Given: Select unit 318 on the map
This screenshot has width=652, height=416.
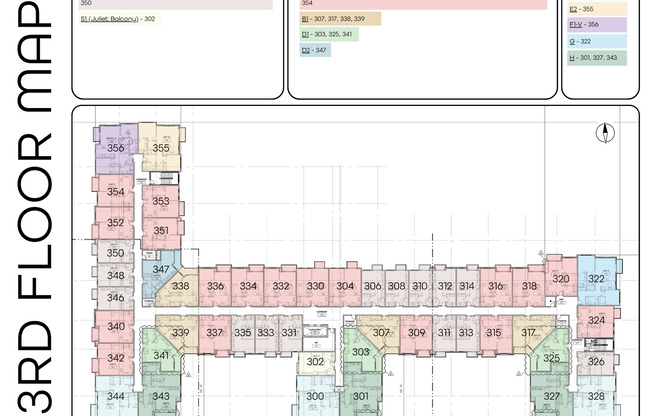Looking at the screenshot, I should (529, 286).
